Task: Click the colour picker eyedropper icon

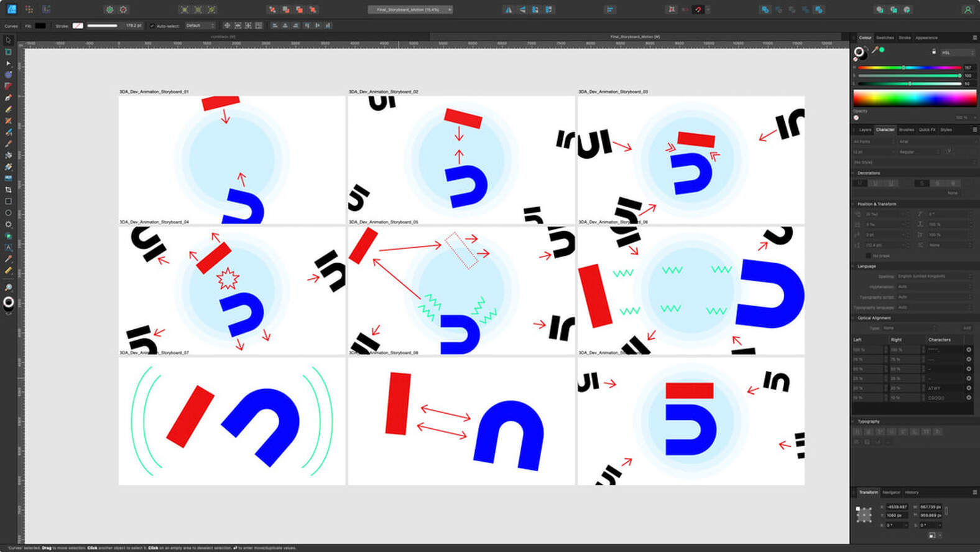Action: 874,50
